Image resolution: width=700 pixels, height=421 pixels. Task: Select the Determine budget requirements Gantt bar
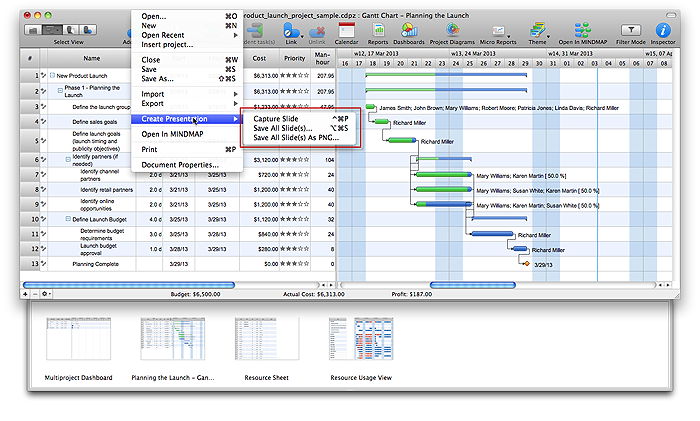click(x=492, y=234)
